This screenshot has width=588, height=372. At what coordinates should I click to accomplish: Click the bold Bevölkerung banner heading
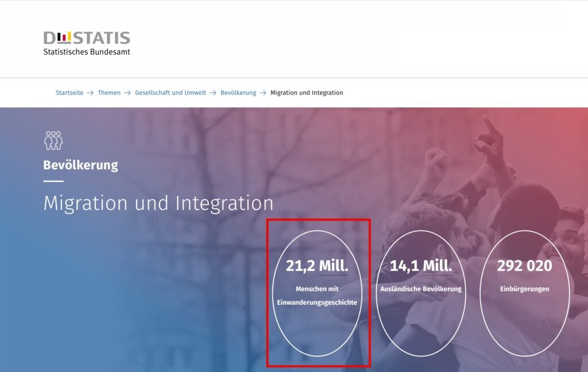click(80, 165)
